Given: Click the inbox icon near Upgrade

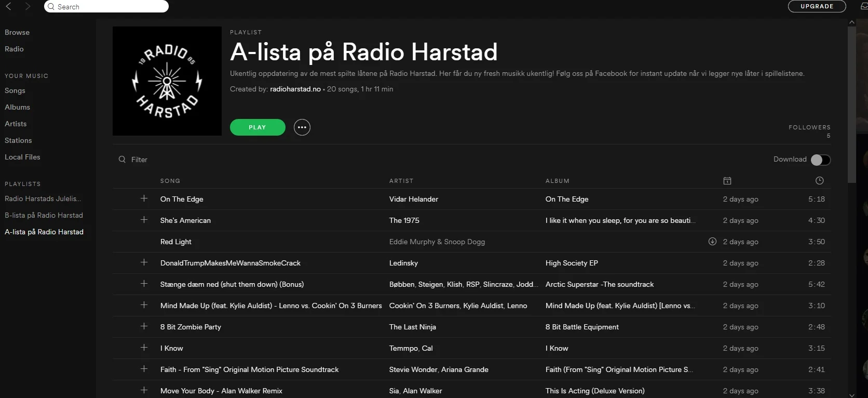Looking at the screenshot, I should [864, 6].
